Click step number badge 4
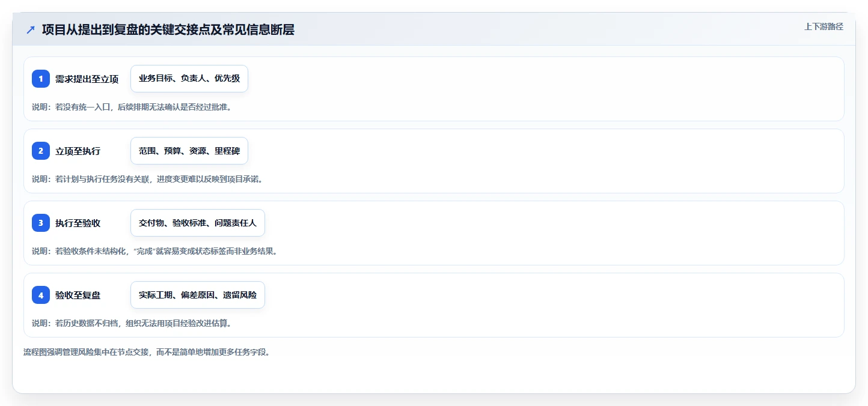 41,295
